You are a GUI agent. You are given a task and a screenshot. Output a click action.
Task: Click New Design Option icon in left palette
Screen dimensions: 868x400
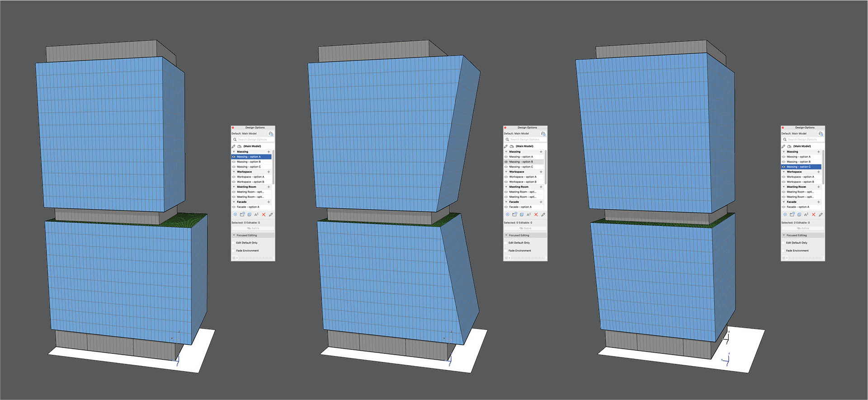(235, 214)
